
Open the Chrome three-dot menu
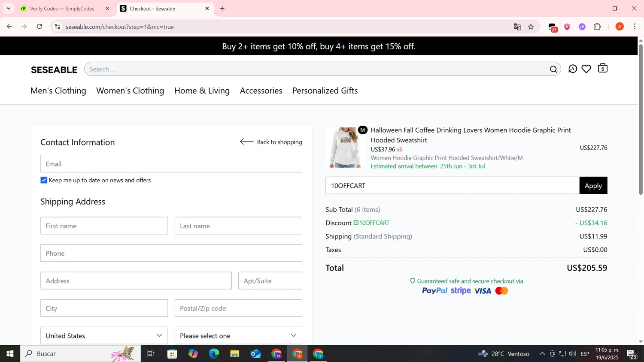pyautogui.click(x=635, y=27)
